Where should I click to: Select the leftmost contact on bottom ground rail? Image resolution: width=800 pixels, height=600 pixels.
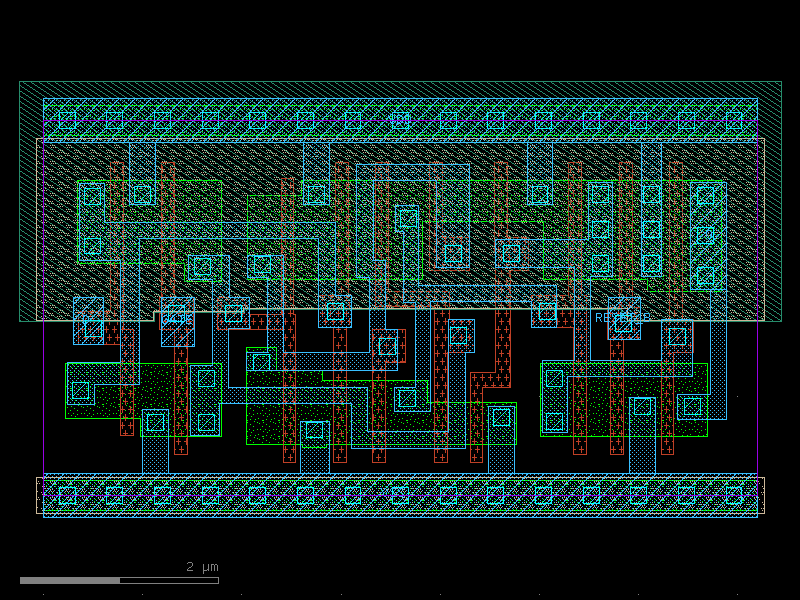(67, 495)
